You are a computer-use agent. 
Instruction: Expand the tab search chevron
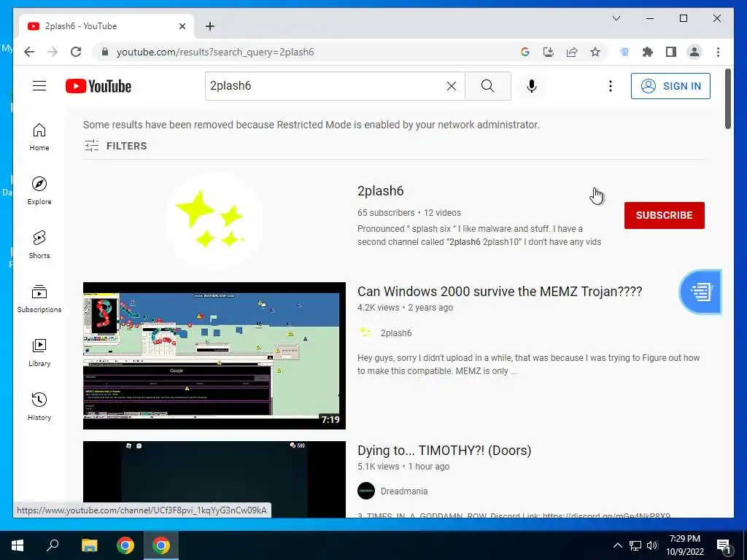(616, 18)
